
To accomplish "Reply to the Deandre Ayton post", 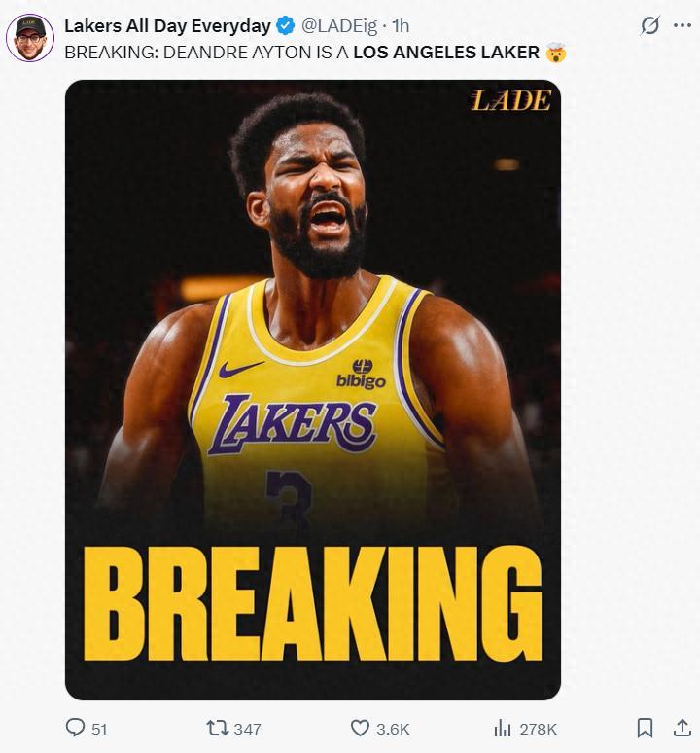I will point(75,728).
